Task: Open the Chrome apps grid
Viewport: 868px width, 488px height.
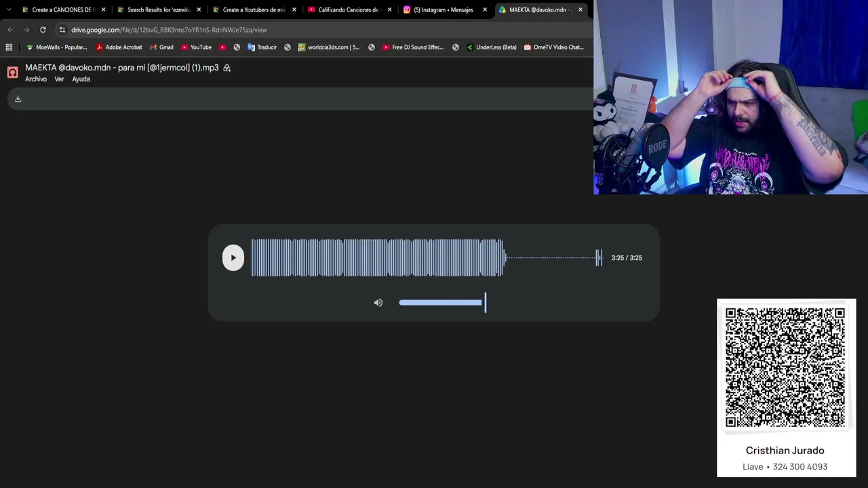Action: tap(9, 47)
